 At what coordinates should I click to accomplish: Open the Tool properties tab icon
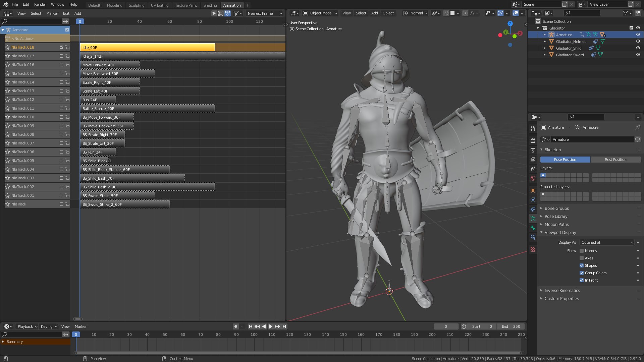[533, 129]
